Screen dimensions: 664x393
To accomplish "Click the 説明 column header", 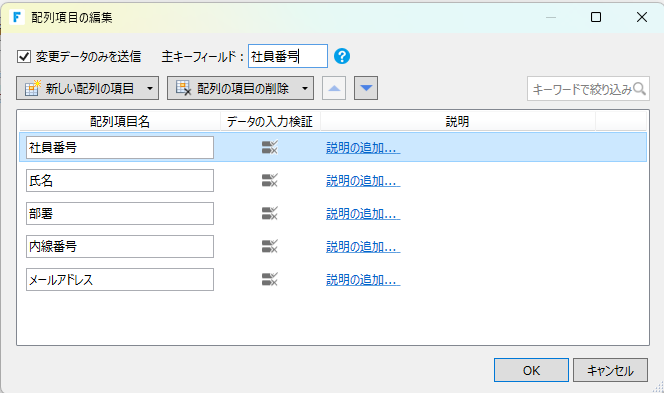I will tap(458, 122).
